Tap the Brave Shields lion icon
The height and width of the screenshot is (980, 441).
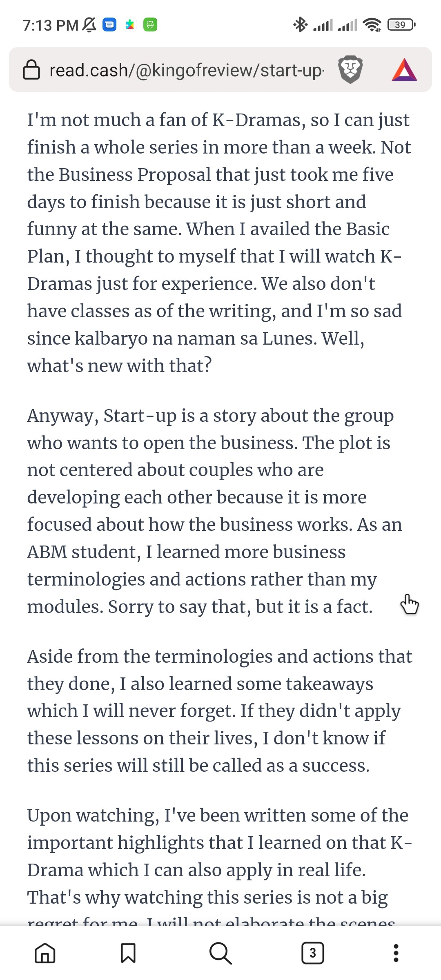pos(351,70)
